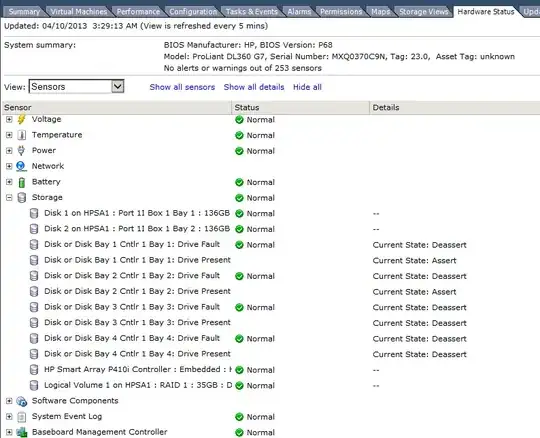Switch to the Performance tab
This screenshot has height=438, width=540.
(x=138, y=12)
